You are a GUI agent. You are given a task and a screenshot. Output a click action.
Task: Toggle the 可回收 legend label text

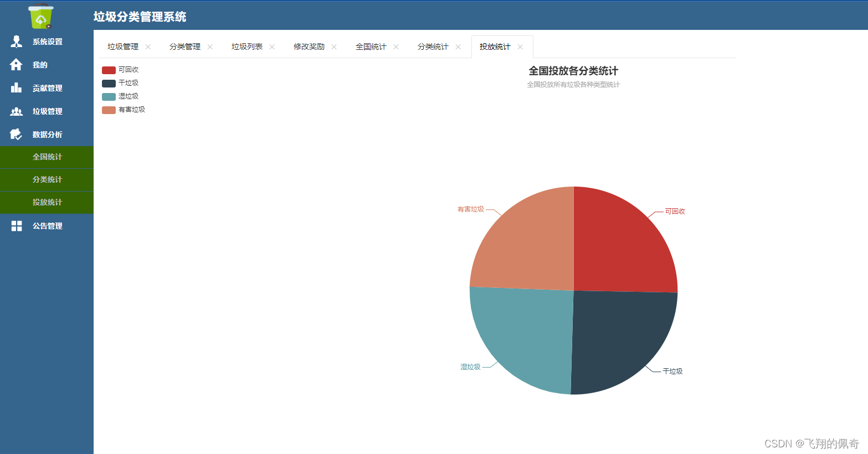129,70
